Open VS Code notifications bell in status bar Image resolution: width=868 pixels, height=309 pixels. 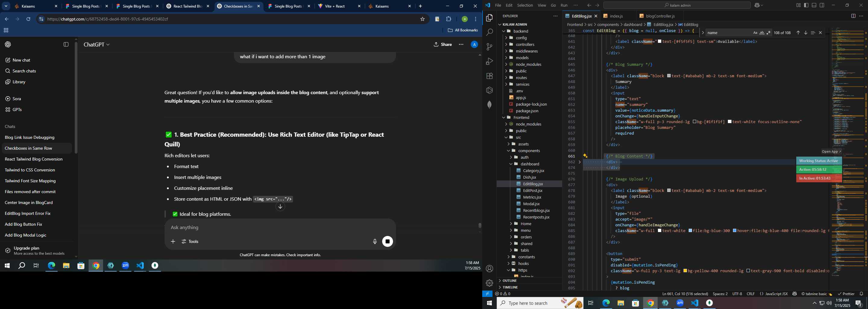(x=861, y=294)
